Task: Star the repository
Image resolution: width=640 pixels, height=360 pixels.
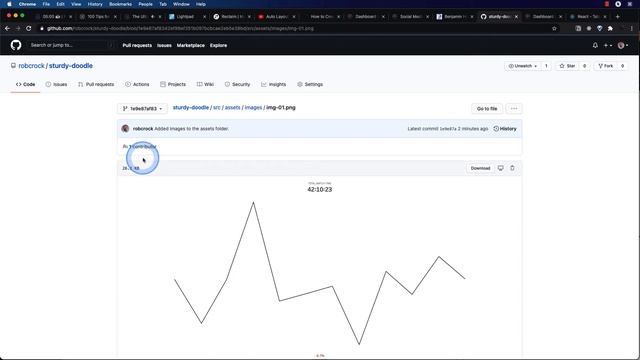Action: [567, 66]
